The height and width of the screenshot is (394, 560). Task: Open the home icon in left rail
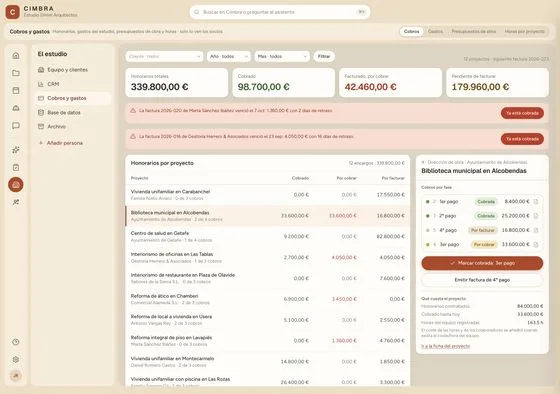coord(16,55)
